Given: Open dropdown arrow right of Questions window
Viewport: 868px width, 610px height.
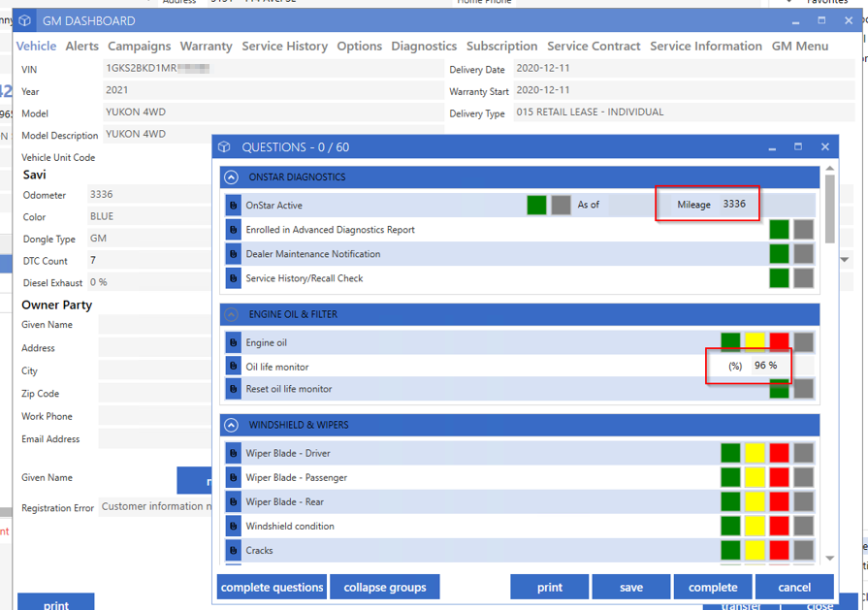Looking at the screenshot, I should click(x=845, y=260).
